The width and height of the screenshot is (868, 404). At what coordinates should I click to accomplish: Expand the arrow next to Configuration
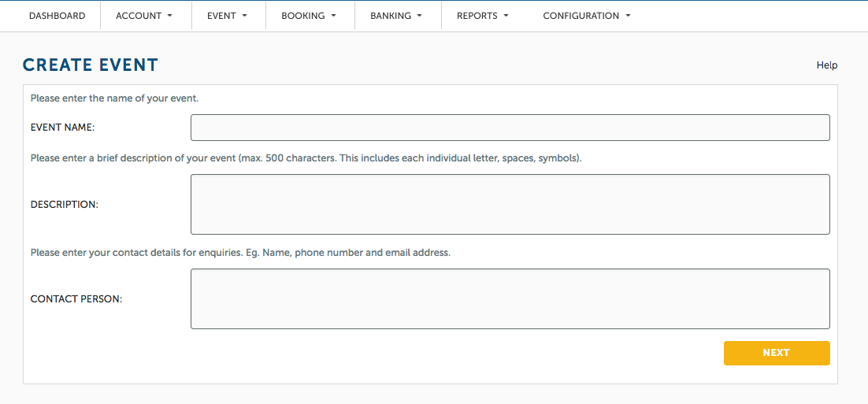click(x=628, y=16)
